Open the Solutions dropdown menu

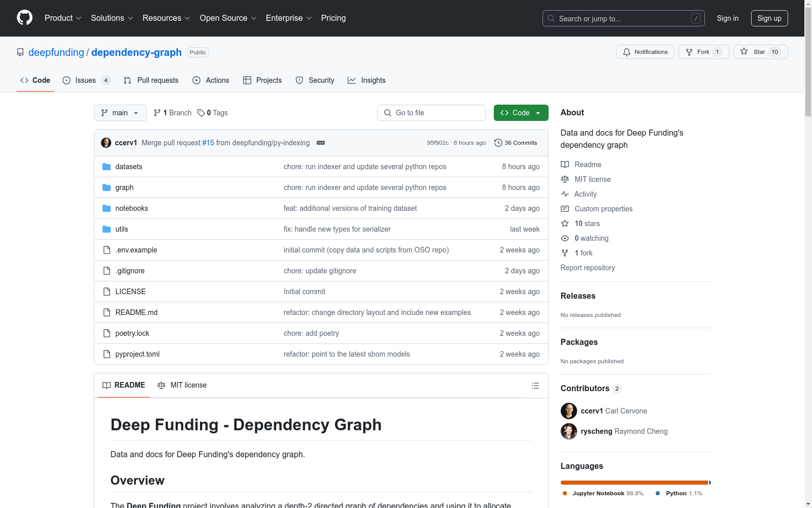(112, 18)
